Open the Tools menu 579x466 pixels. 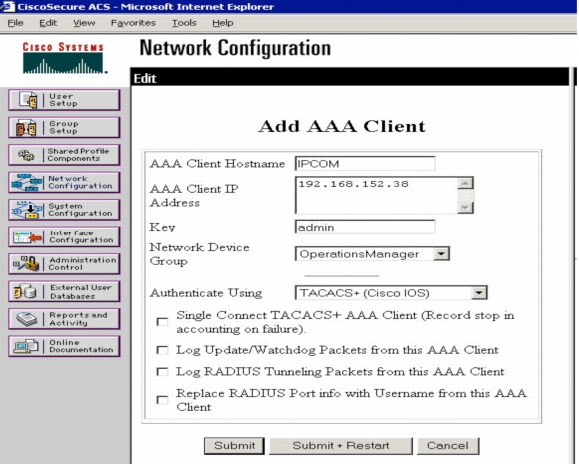coord(184,23)
